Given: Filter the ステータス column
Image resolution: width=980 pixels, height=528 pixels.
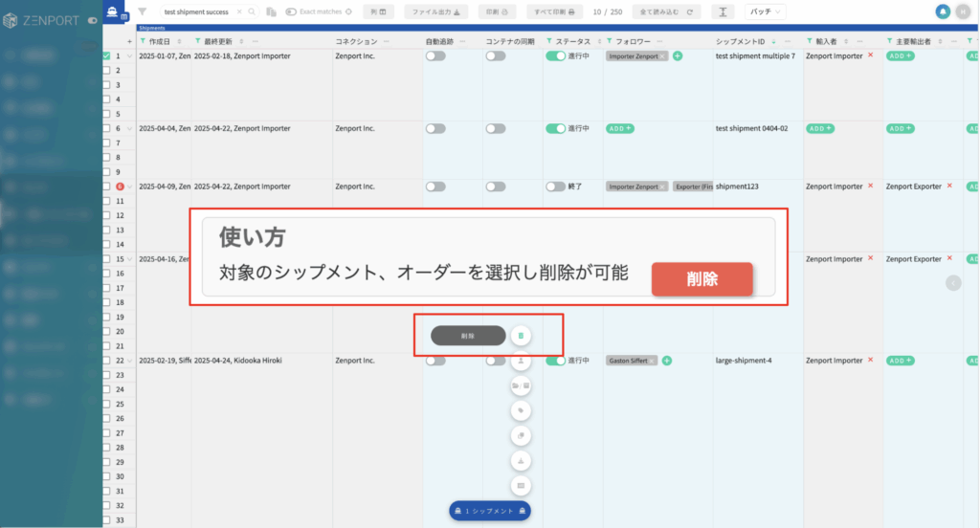Looking at the screenshot, I should pyautogui.click(x=549, y=41).
